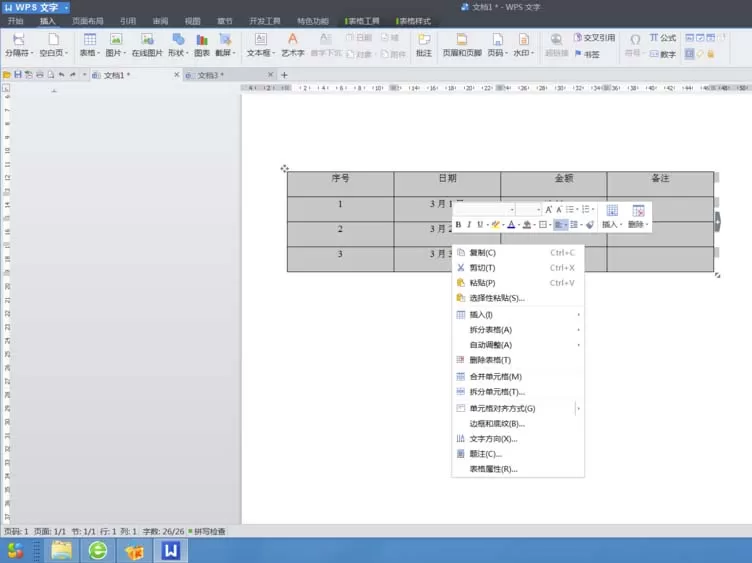Choose 剪切(T) from the context menu

coord(517,268)
